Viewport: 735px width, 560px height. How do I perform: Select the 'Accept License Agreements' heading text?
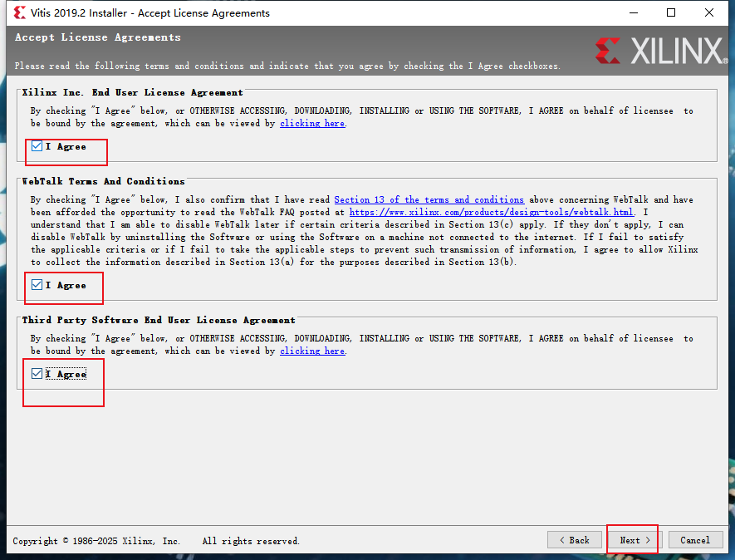pyautogui.click(x=97, y=37)
